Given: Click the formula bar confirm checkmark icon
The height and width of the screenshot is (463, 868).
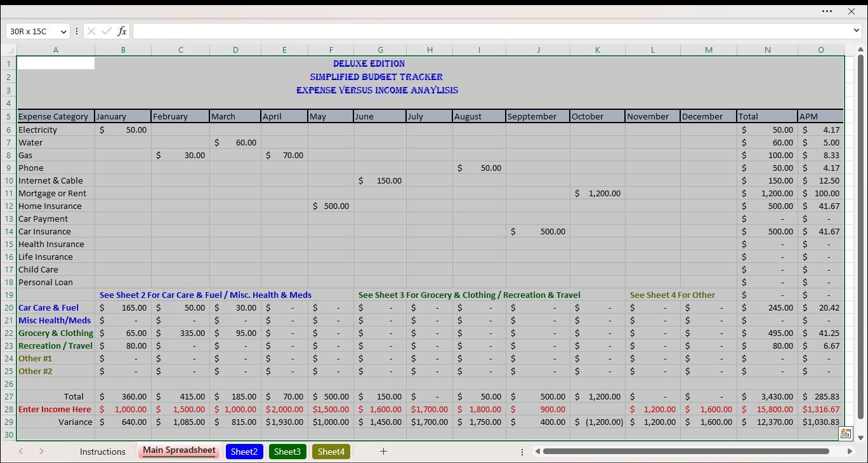Looking at the screenshot, I should tap(107, 31).
